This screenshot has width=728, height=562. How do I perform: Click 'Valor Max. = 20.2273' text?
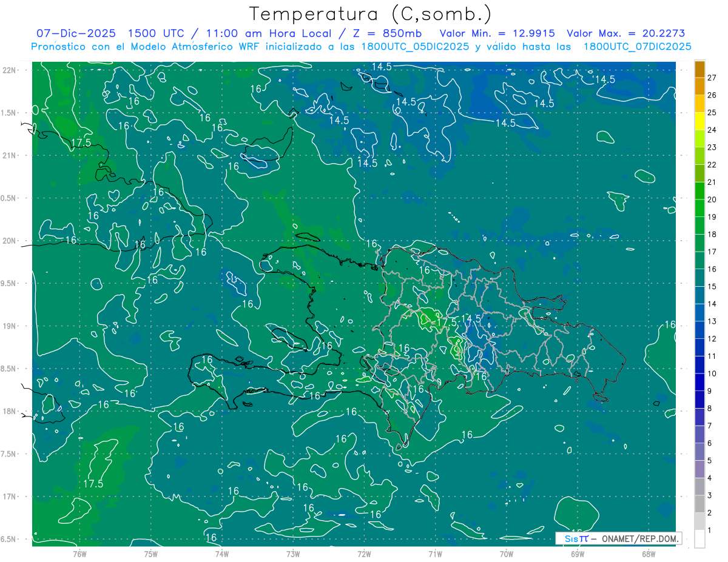(x=625, y=33)
